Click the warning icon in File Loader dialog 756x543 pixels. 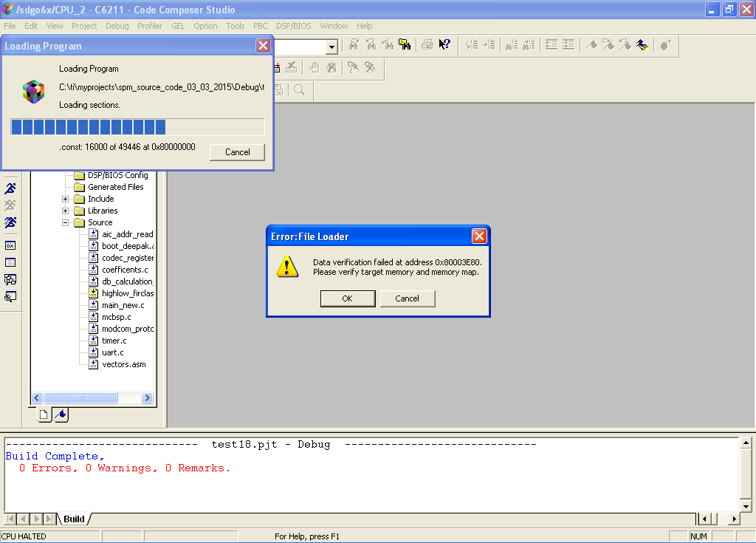click(x=287, y=267)
